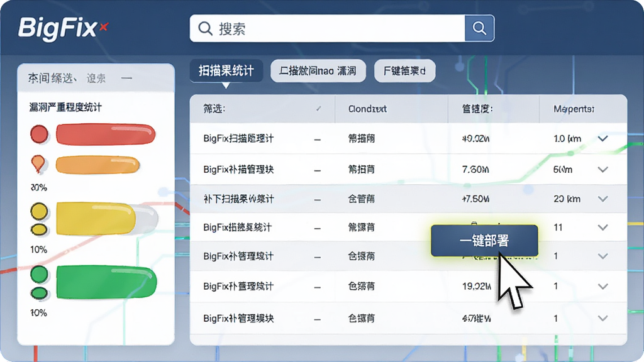Click the yellow severity bar

click(x=96, y=218)
